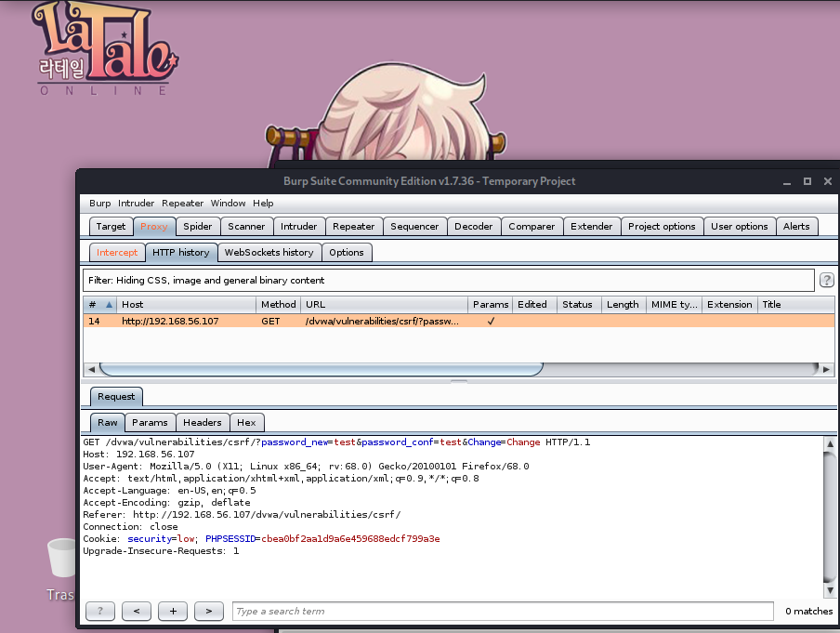
Task: Open the filter help question mark icon
Action: click(827, 280)
